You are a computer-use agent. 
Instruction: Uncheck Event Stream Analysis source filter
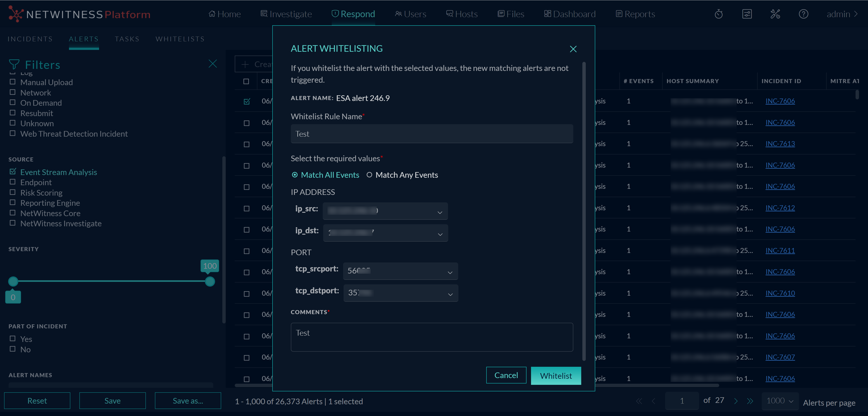click(13, 172)
